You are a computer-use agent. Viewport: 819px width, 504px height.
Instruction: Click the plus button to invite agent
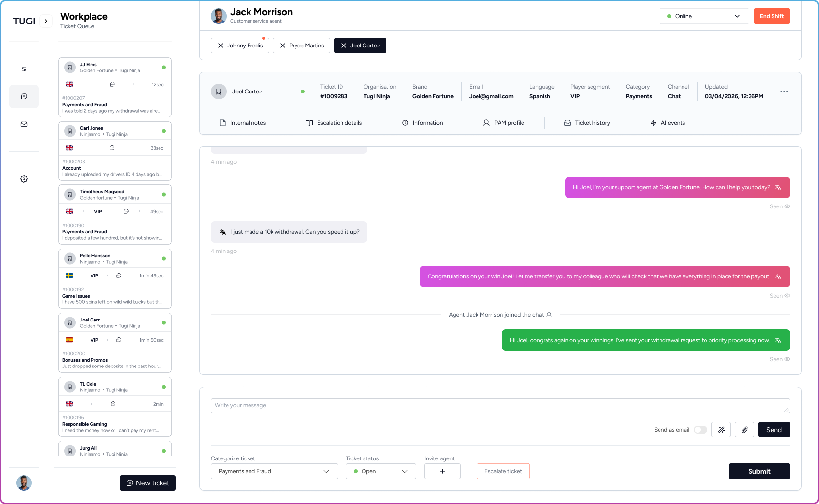click(442, 471)
